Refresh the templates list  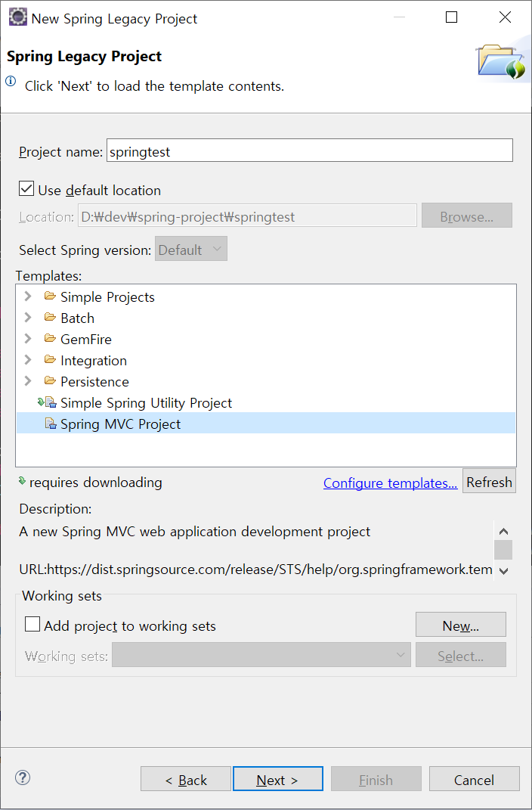489,481
